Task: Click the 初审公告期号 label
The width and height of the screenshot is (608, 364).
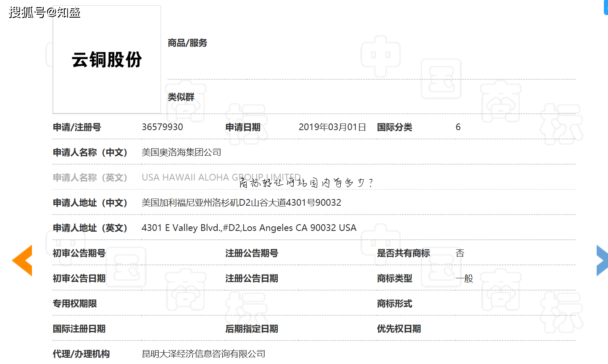Action: pyautogui.click(x=79, y=253)
